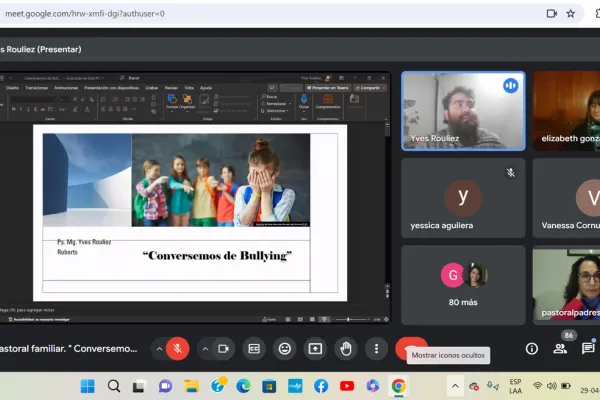Image resolution: width=600 pixels, height=400 pixels.
Task: Open the Grabar tab in shared PowerPoint
Action: [x=152, y=88]
